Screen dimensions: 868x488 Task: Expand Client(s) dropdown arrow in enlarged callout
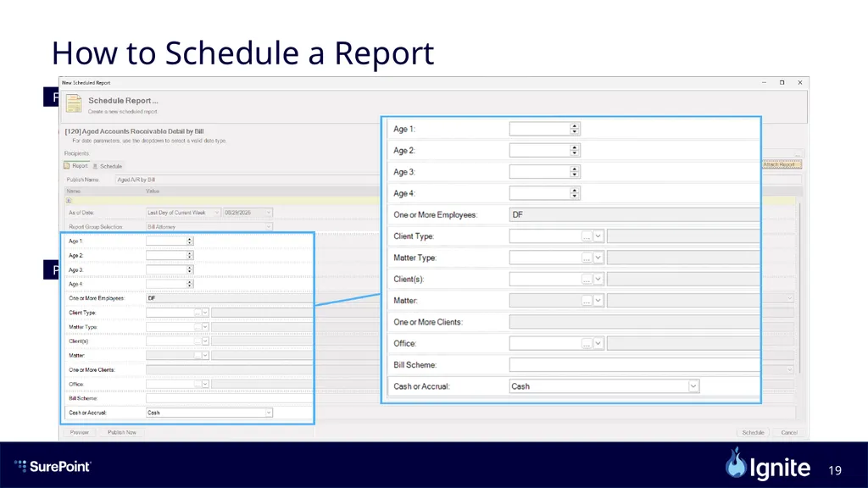pyautogui.click(x=598, y=280)
